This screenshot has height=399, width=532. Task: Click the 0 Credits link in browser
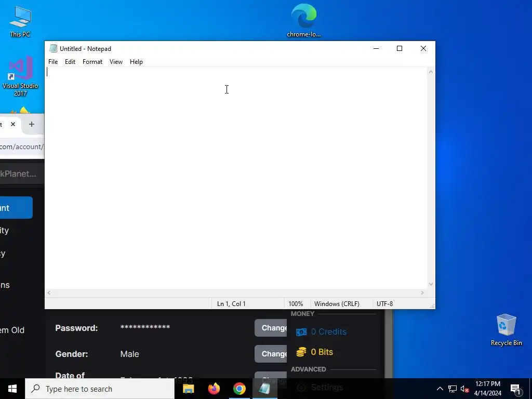pos(328,331)
